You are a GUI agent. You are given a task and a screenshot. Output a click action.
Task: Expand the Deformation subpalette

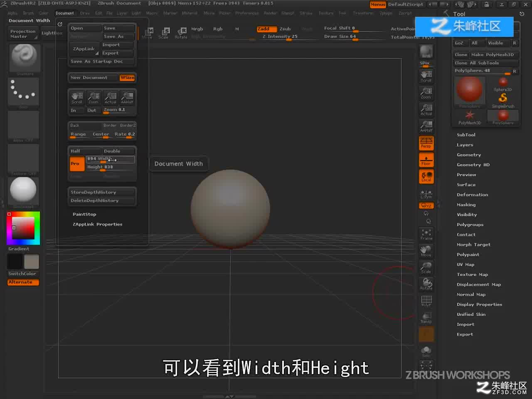(472, 195)
